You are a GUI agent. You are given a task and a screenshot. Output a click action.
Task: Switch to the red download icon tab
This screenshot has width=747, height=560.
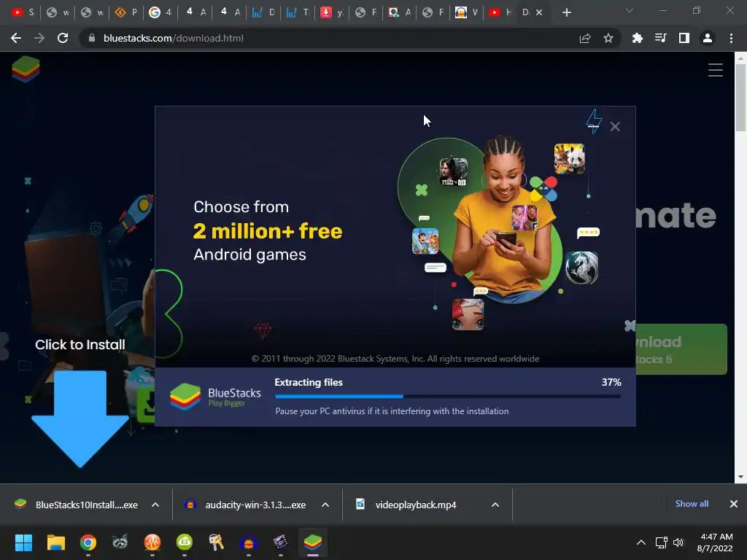(331, 12)
